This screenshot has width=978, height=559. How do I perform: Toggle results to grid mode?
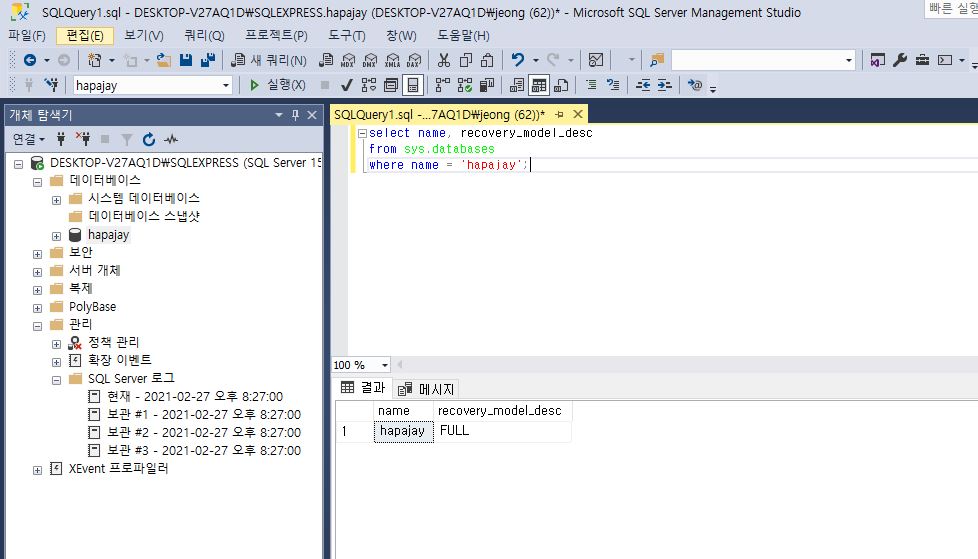click(539, 85)
